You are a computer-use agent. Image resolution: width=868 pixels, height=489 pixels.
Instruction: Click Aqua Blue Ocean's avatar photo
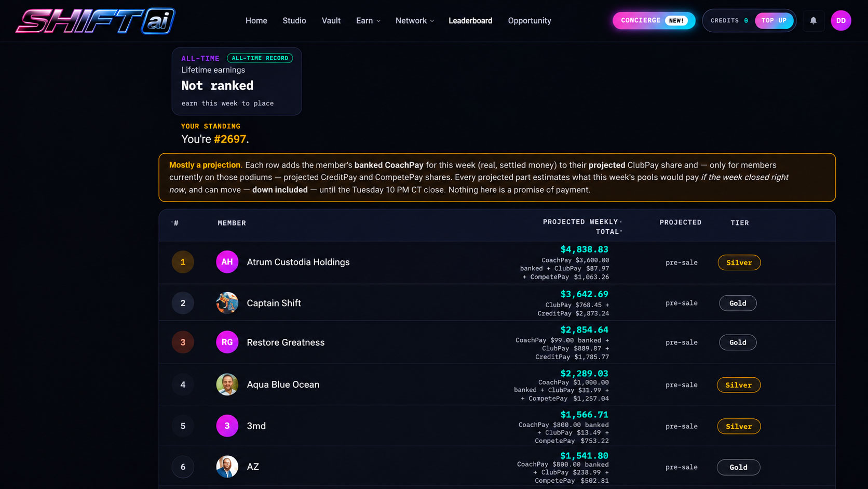click(227, 385)
